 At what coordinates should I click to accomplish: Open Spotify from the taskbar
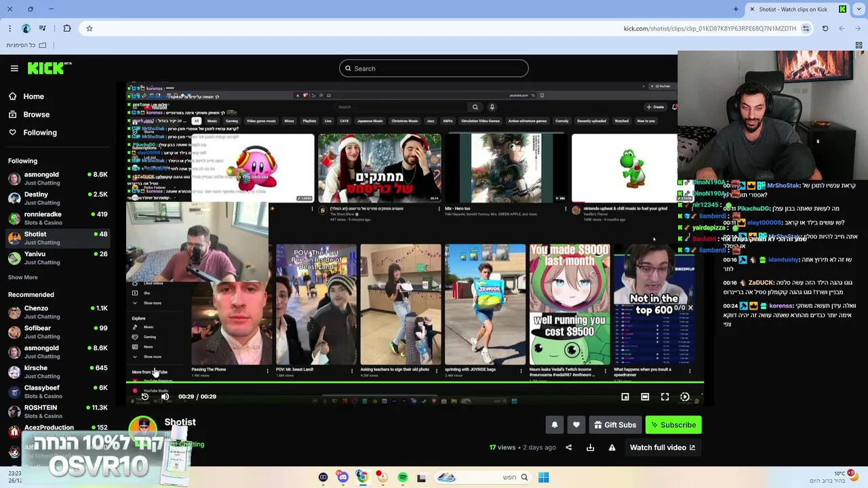pyautogui.click(x=403, y=477)
